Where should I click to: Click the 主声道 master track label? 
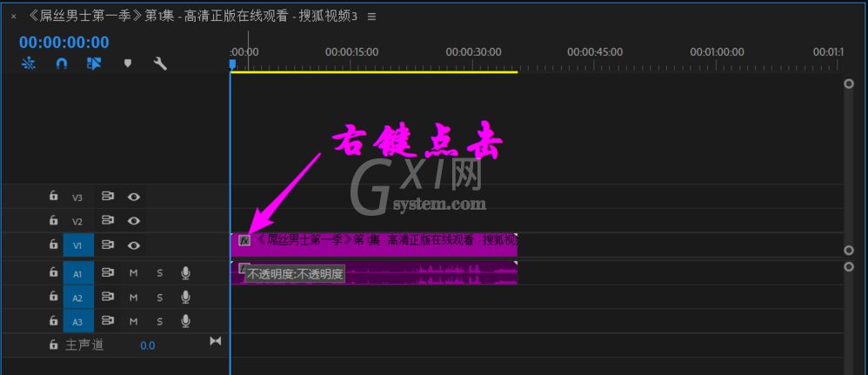click(x=84, y=345)
